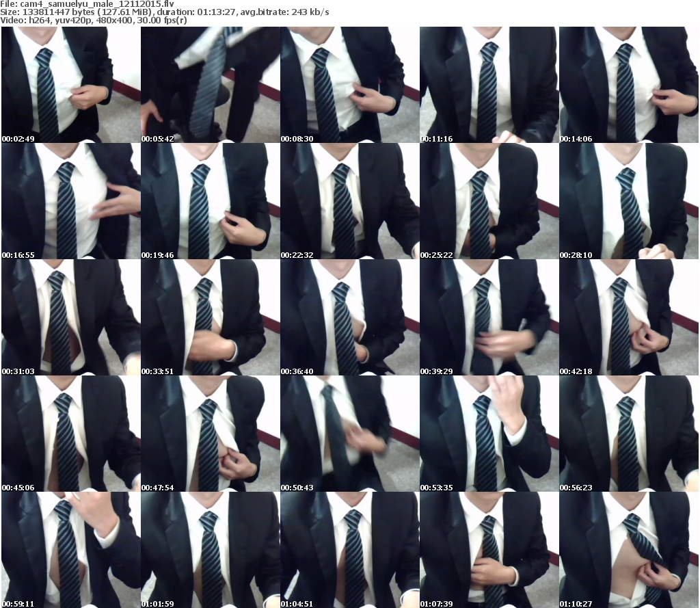Select the thumbnail stamped 01:04:51
Image resolution: width=700 pixels, height=608 pixels.
[349, 550]
